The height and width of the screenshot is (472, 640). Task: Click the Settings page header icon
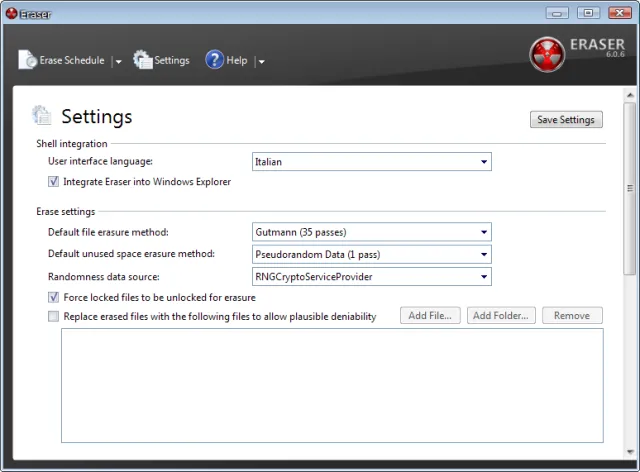[42, 115]
